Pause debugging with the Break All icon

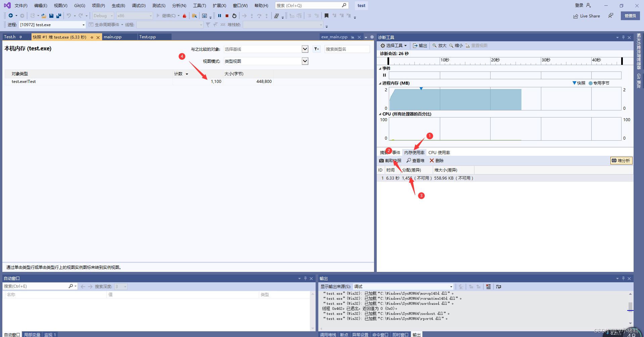pos(220,16)
